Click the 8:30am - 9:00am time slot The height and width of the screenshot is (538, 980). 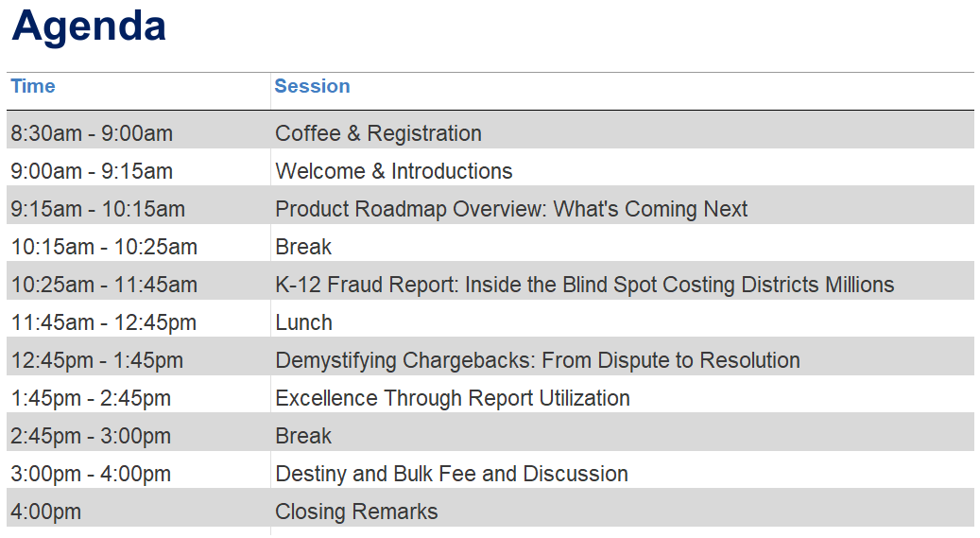tap(92, 133)
